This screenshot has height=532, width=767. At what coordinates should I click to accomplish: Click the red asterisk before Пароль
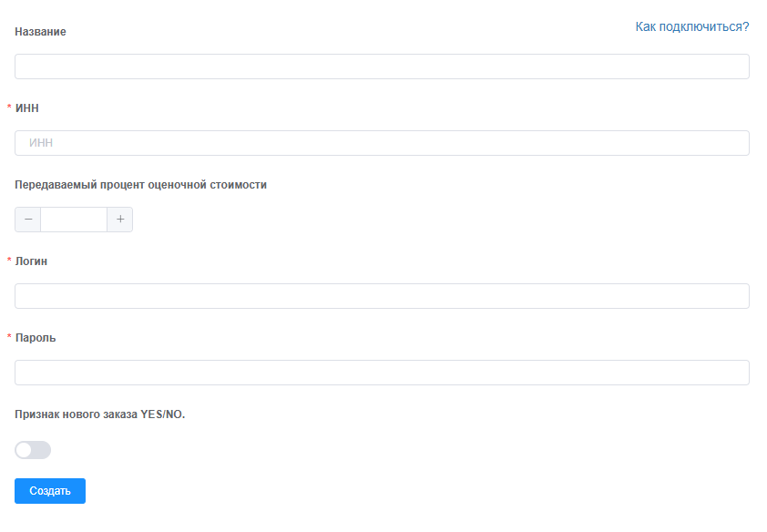(x=9, y=338)
